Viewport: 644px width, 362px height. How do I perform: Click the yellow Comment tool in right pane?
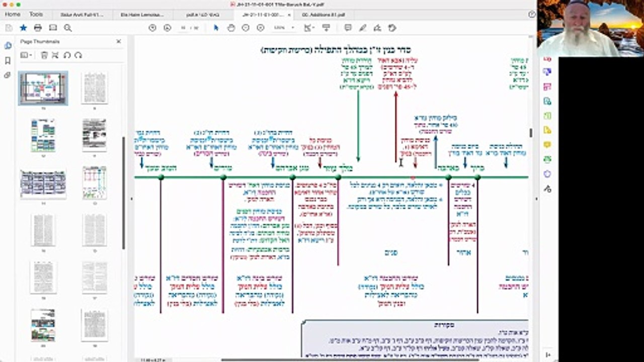[x=547, y=145]
